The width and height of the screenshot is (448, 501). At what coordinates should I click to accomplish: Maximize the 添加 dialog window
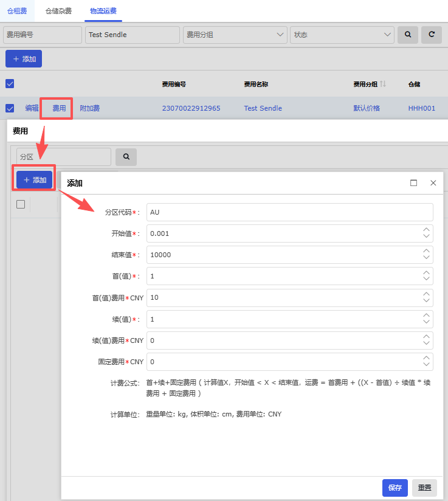pos(414,183)
